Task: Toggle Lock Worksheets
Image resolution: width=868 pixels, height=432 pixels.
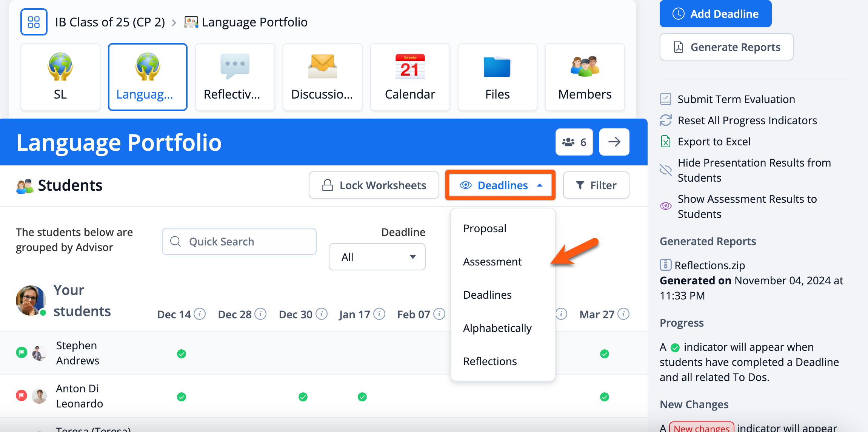Action: (374, 185)
